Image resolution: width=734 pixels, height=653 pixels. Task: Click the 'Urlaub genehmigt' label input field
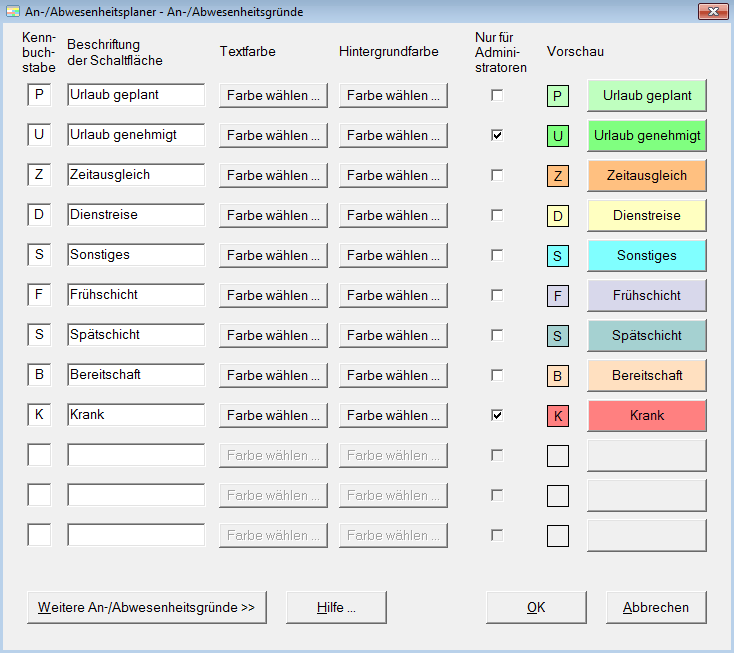tap(136, 135)
